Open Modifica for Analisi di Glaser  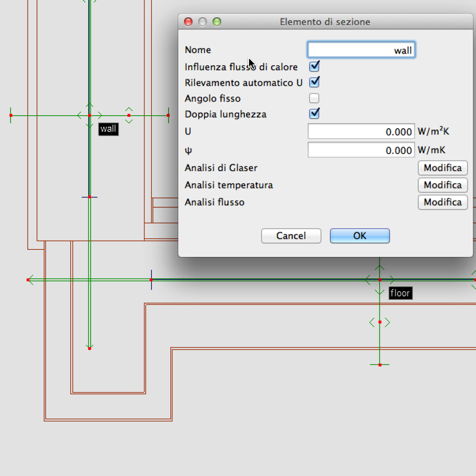point(442,167)
